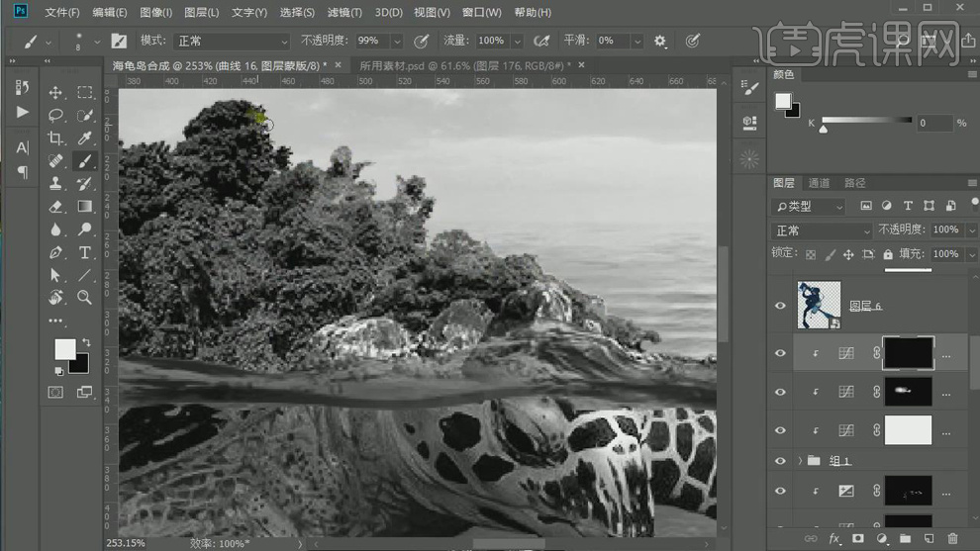Click the 图层 6 layer thumbnail

point(819,306)
